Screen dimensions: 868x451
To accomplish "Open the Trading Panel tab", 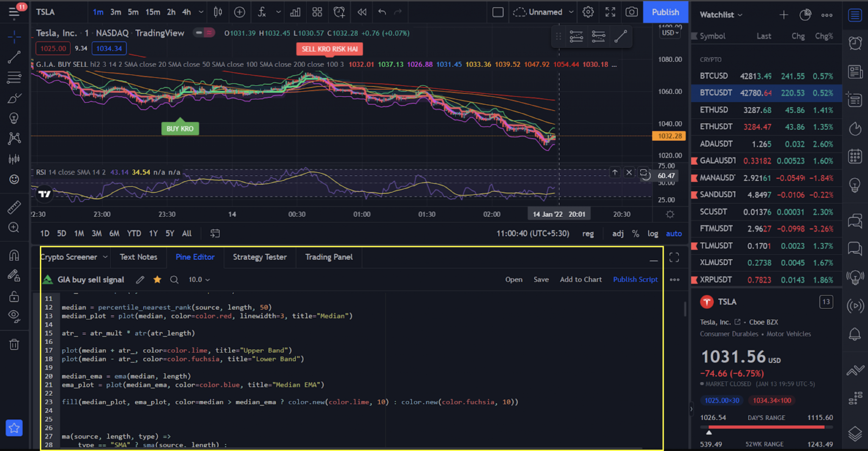I will pyautogui.click(x=328, y=257).
